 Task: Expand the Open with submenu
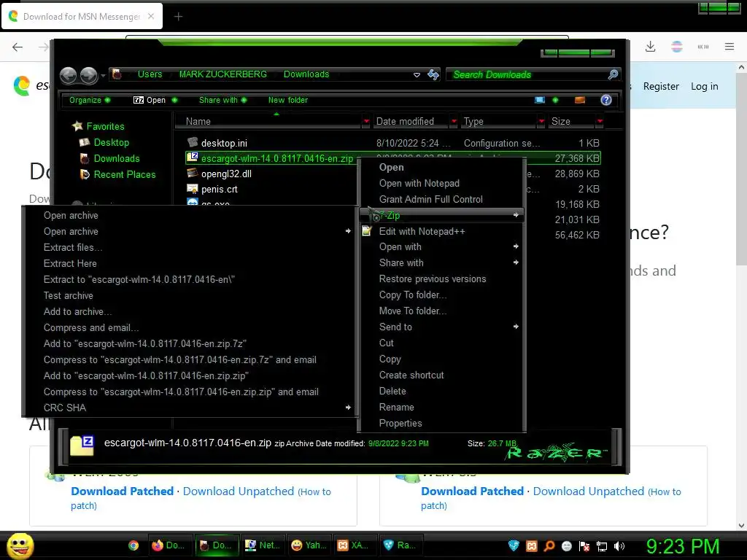pos(441,246)
